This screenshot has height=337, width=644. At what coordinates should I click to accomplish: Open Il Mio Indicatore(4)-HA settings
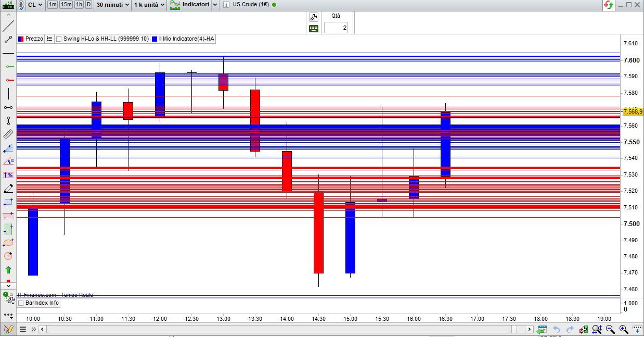(187, 39)
